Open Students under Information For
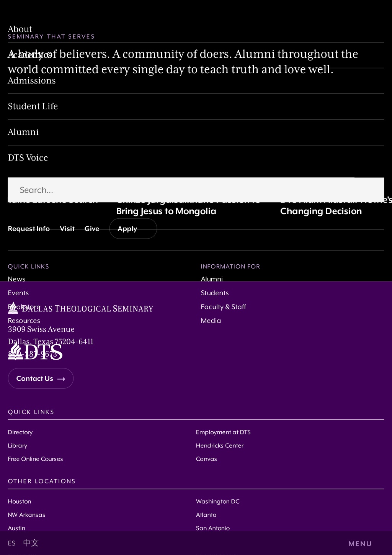 215,293
